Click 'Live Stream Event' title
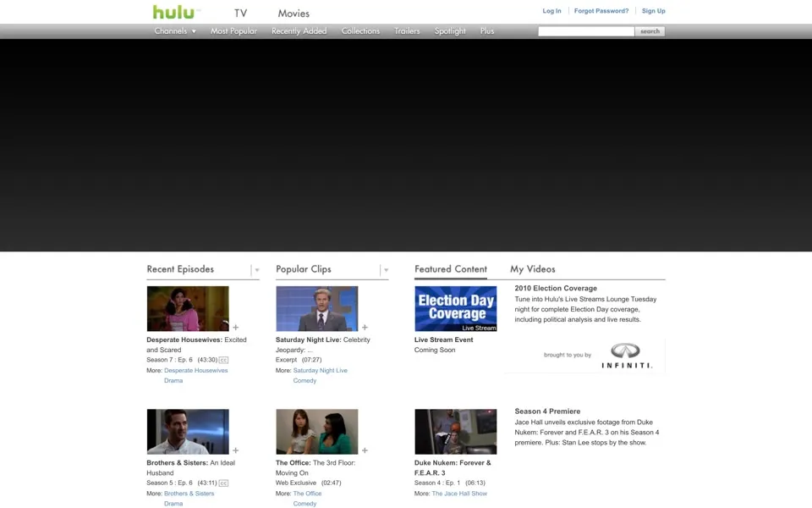812x508 pixels. [x=444, y=340]
